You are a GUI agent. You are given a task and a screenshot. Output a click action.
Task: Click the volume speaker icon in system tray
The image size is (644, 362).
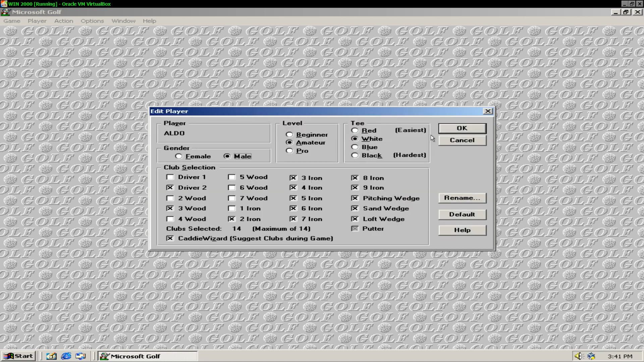578,356
